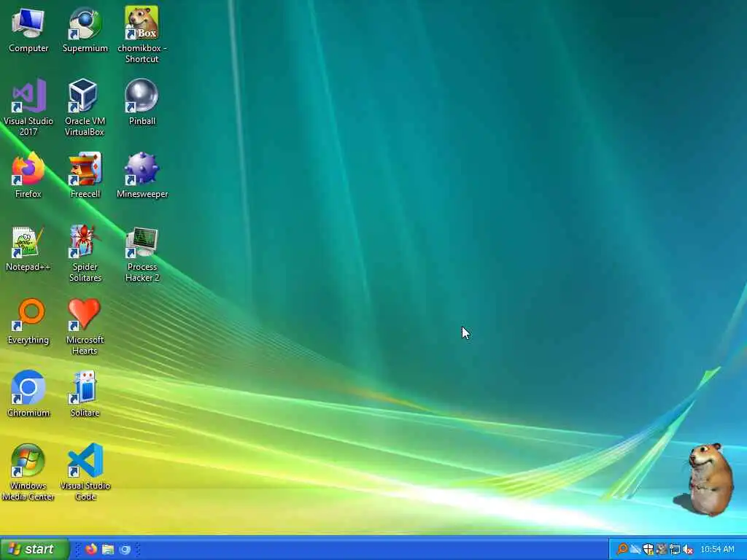Viewport: 747px width, 560px height.
Task: Select the Visual Studio 2017 shortcut
Action: 28,108
